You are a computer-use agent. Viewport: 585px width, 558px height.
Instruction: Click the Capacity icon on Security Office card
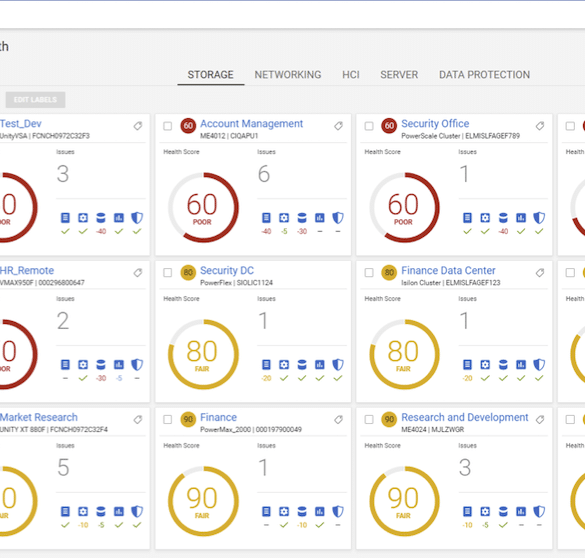pos(503,218)
